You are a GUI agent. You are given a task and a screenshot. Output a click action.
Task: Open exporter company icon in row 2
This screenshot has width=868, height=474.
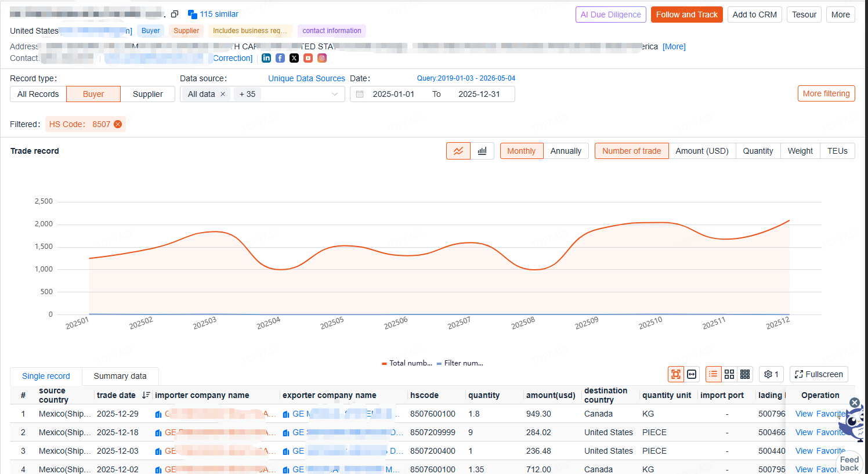tap(286, 433)
